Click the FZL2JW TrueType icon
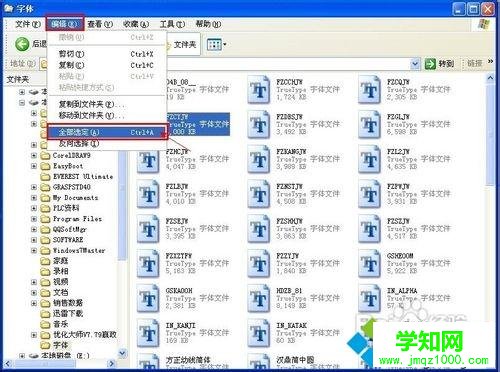The image size is (500, 372). pyautogui.click(x=369, y=159)
